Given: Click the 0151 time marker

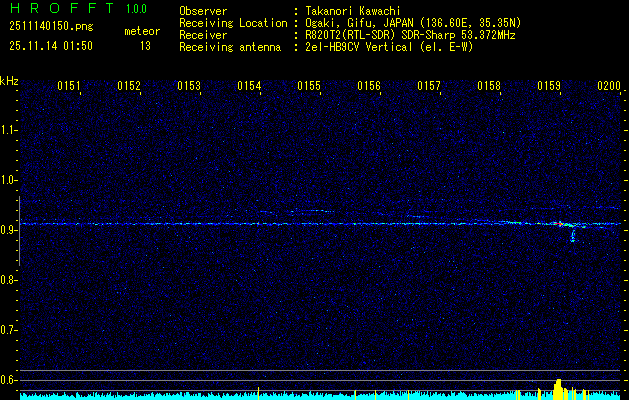Looking at the screenshot, I should [69, 86].
